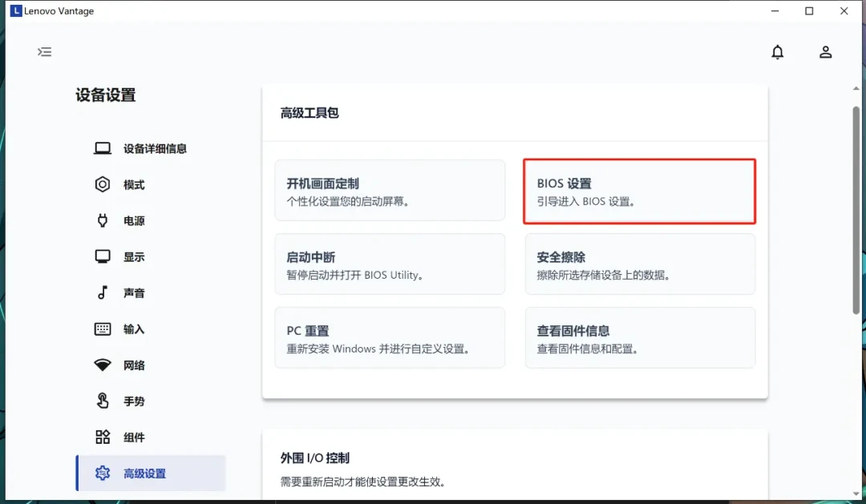This screenshot has height=504, width=866.
Task: Click the laptop icon beside 设备详细信息
Action: coord(102,148)
